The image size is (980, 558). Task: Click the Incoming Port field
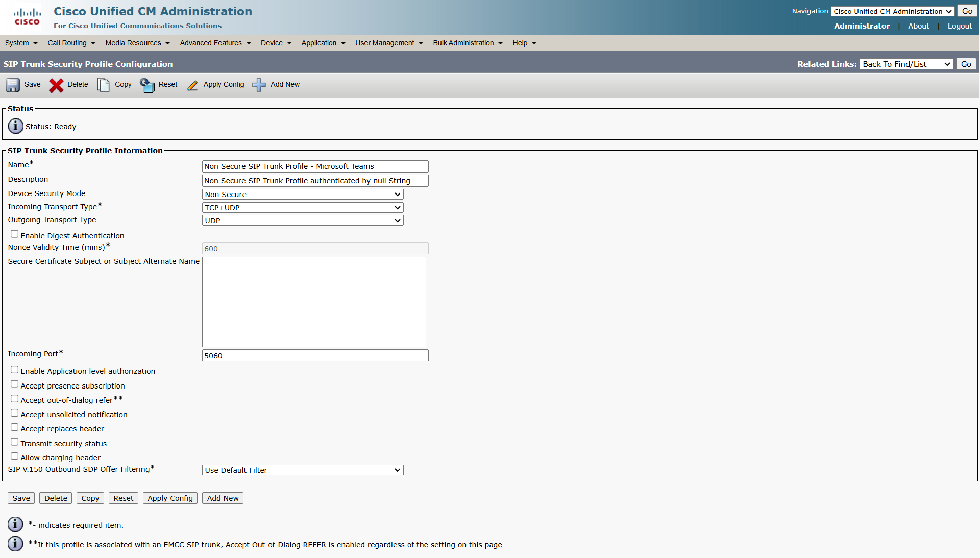point(315,356)
